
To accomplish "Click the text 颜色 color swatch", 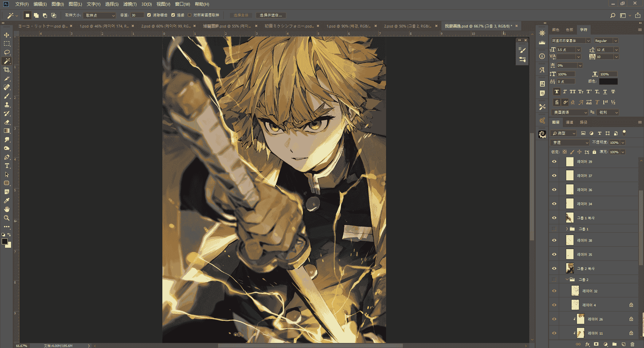I will click(x=608, y=81).
